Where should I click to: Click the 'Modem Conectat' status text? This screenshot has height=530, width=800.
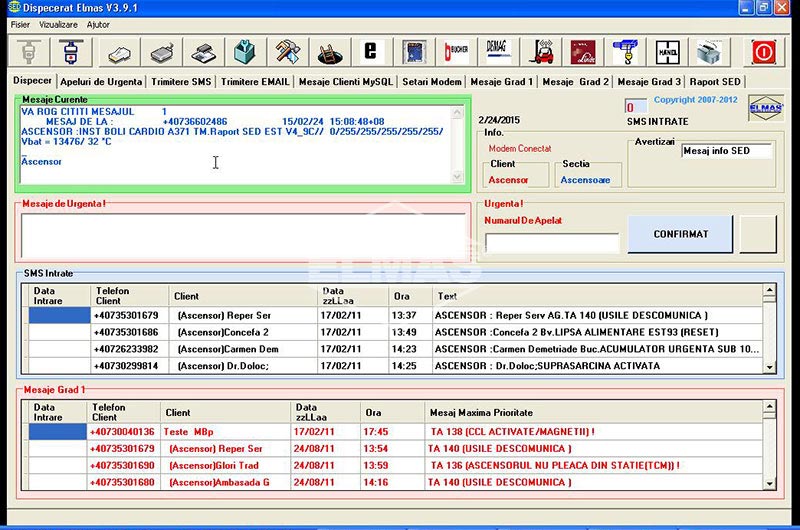(520, 148)
